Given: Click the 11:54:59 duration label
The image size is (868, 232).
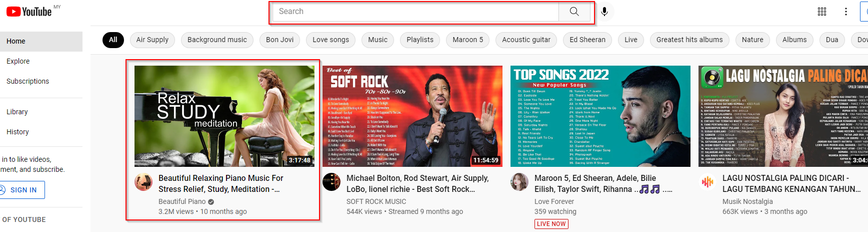Looking at the screenshot, I should pos(486,160).
